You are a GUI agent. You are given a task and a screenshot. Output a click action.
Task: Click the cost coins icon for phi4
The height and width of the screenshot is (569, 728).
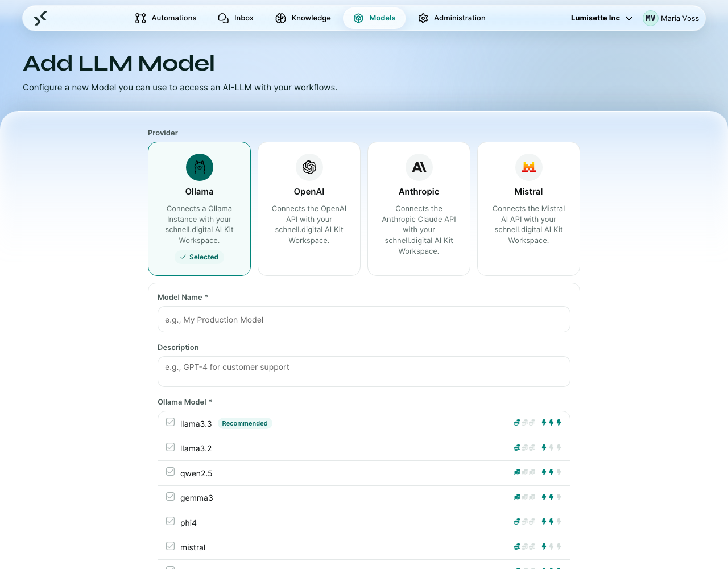[x=525, y=522]
